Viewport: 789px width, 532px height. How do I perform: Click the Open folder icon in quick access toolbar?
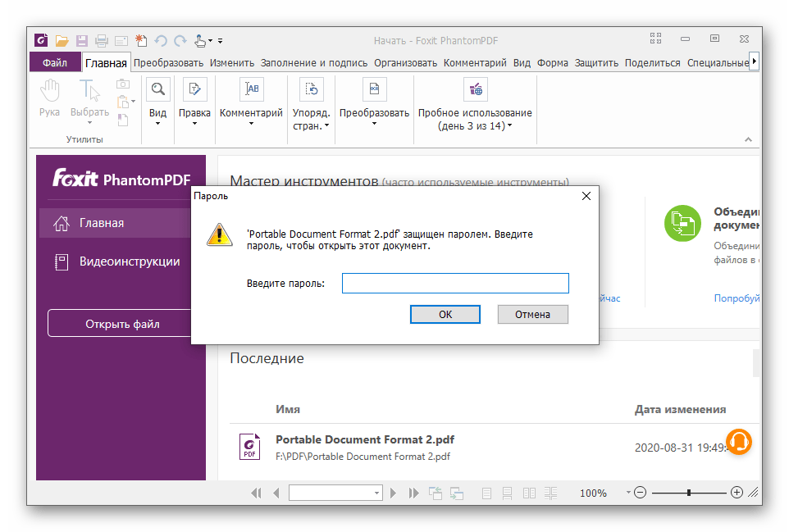point(62,40)
